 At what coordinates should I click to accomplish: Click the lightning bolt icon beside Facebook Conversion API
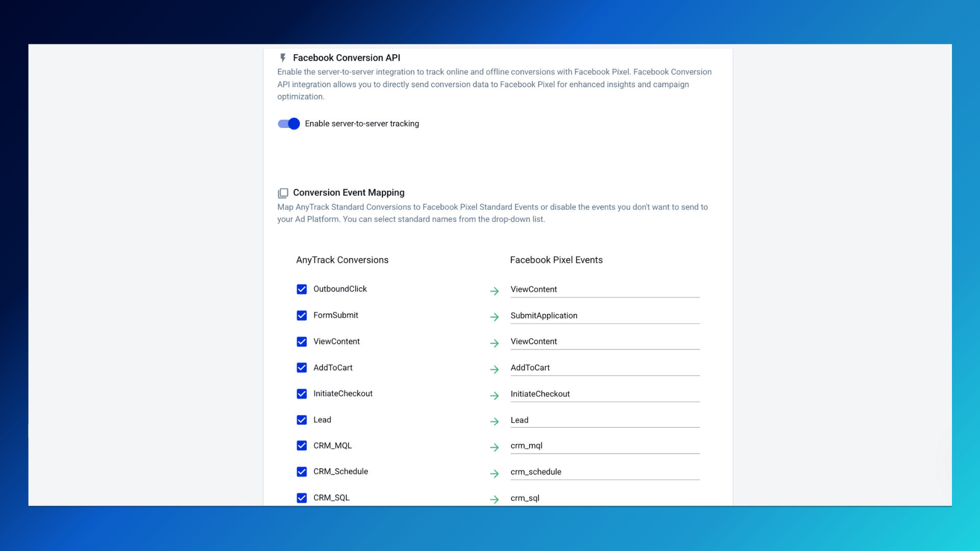click(283, 58)
